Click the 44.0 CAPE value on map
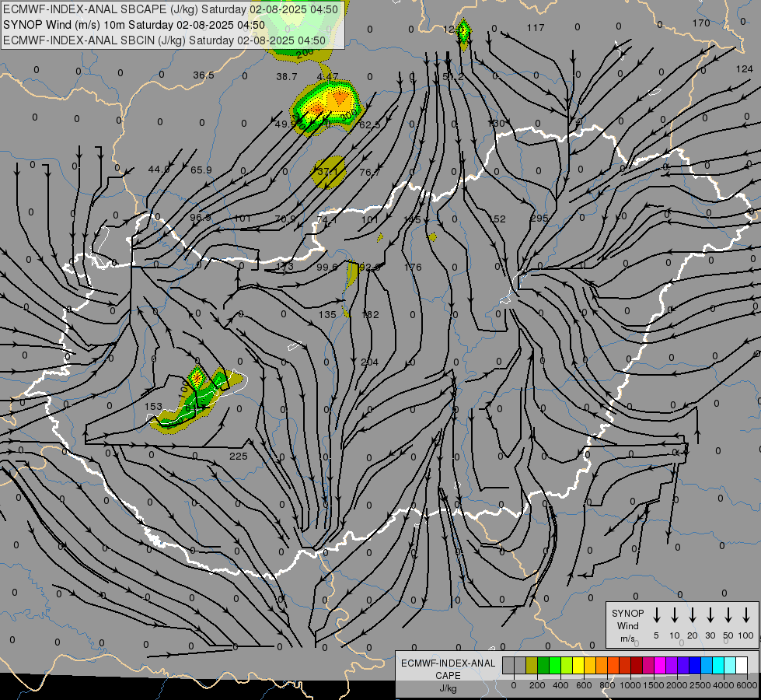 pos(159,170)
